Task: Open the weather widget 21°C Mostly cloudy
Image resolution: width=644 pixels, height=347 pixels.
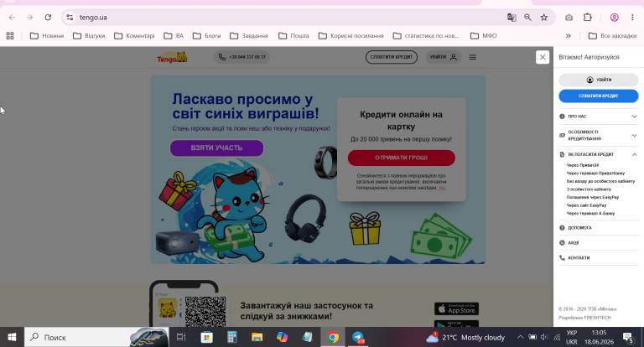Action: point(465,337)
